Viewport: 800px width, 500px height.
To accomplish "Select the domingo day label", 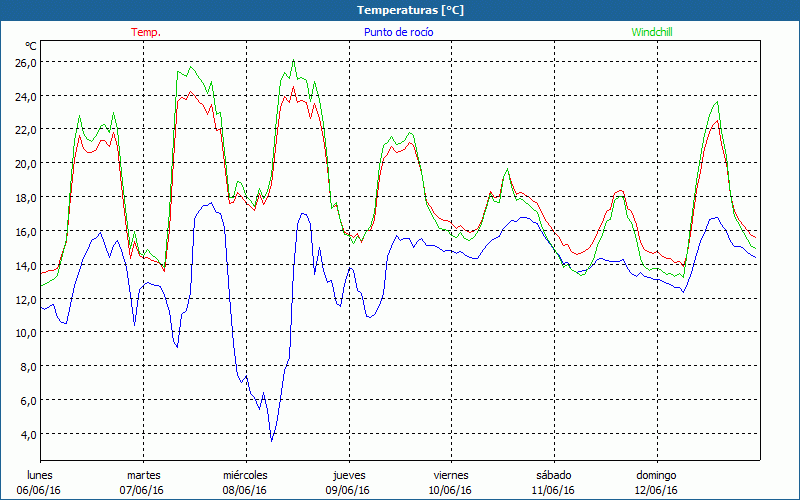I will coord(656,475).
